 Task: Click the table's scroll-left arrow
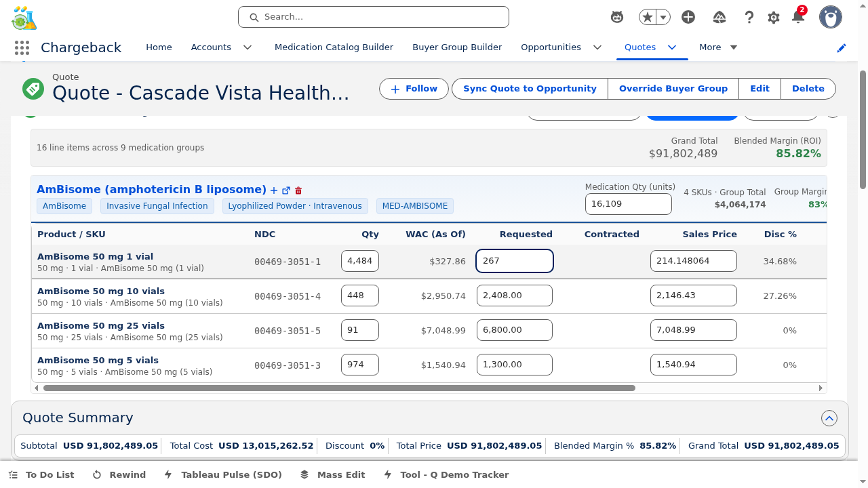[37, 388]
